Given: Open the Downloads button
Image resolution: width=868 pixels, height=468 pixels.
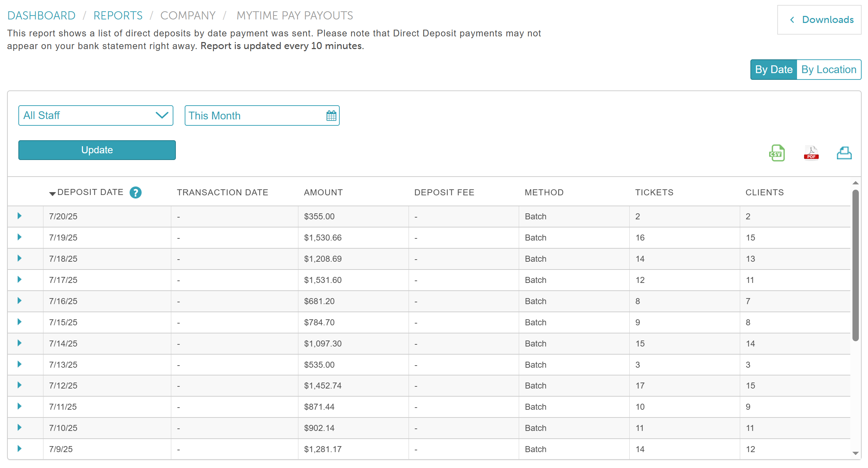Looking at the screenshot, I should [819, 20].
